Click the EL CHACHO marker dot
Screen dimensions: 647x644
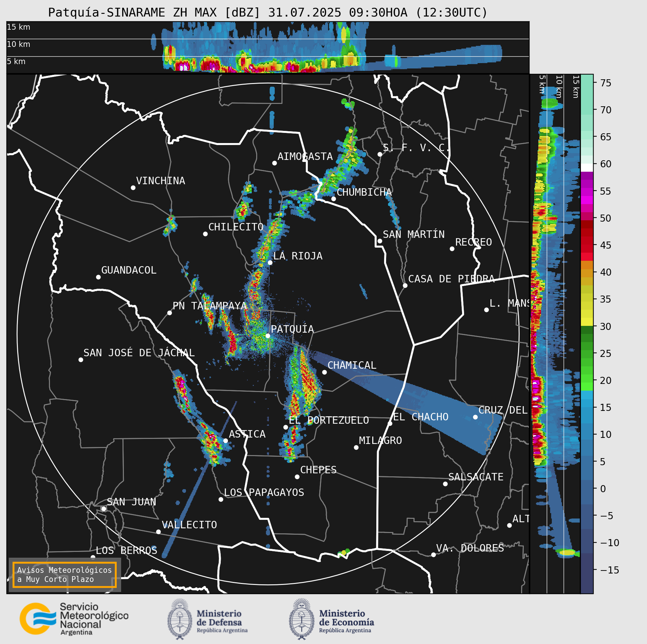click(390, 423)
